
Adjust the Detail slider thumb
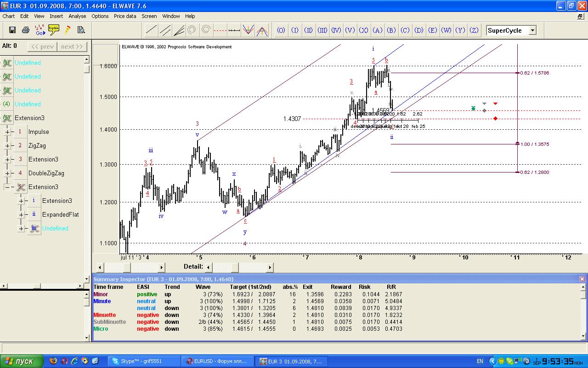pyautogui.click(x=235, y=267)
